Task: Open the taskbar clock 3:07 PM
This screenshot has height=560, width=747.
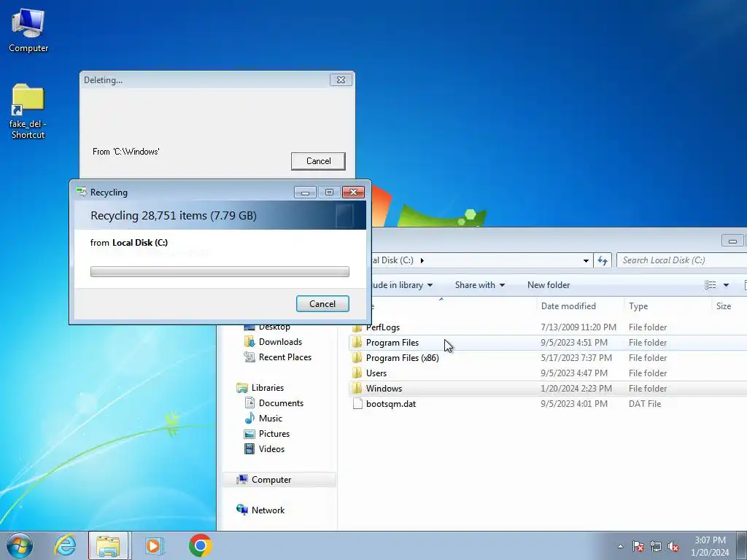Action: click(710, 540)
